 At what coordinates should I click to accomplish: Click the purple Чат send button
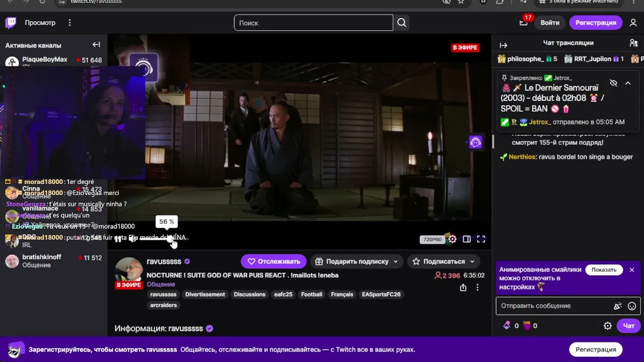[629, 326]
